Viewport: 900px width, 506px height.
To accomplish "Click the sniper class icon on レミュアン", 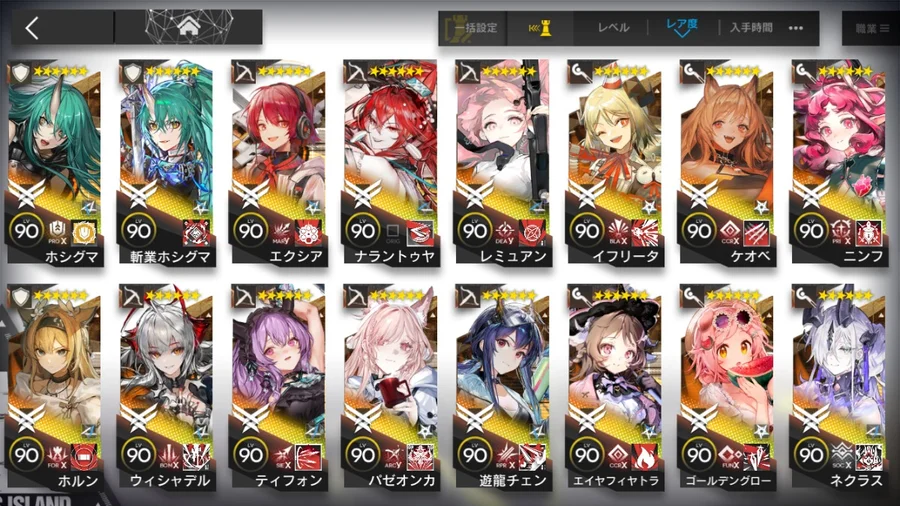I will coord(469,73).
